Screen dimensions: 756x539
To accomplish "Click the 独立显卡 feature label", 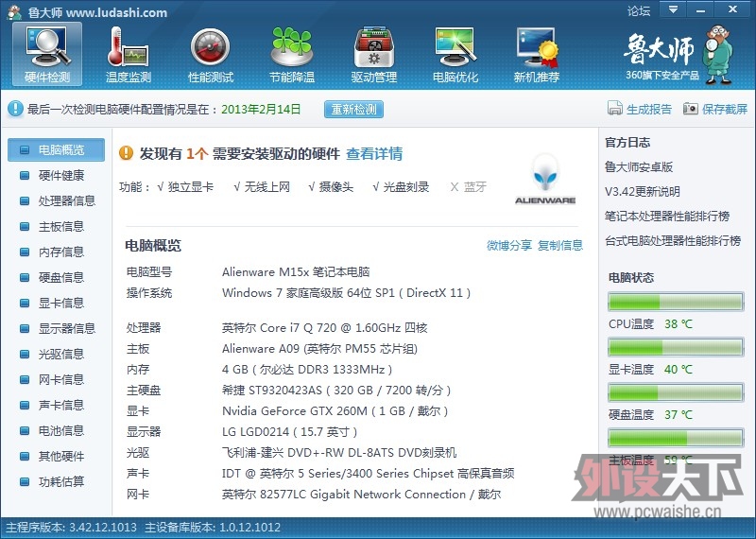I will pyautogui.click(x=190, y=186).
